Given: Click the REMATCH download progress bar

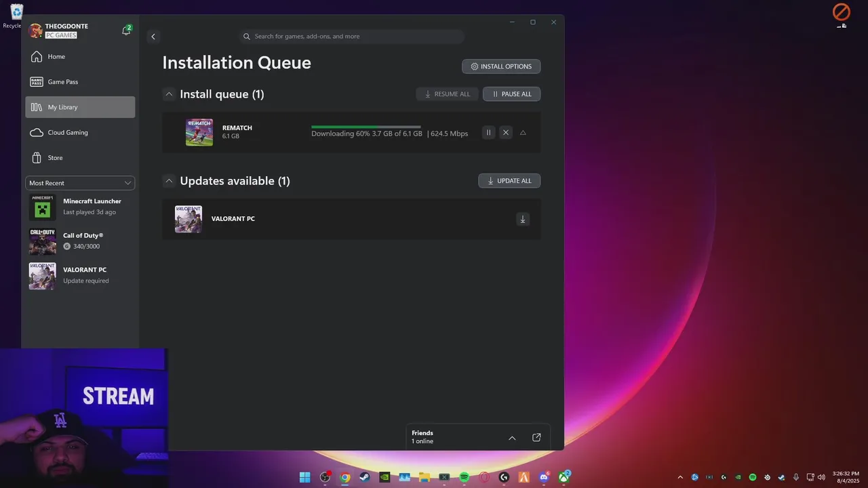Looking at the screenshot, I should [x=366, y=127].
